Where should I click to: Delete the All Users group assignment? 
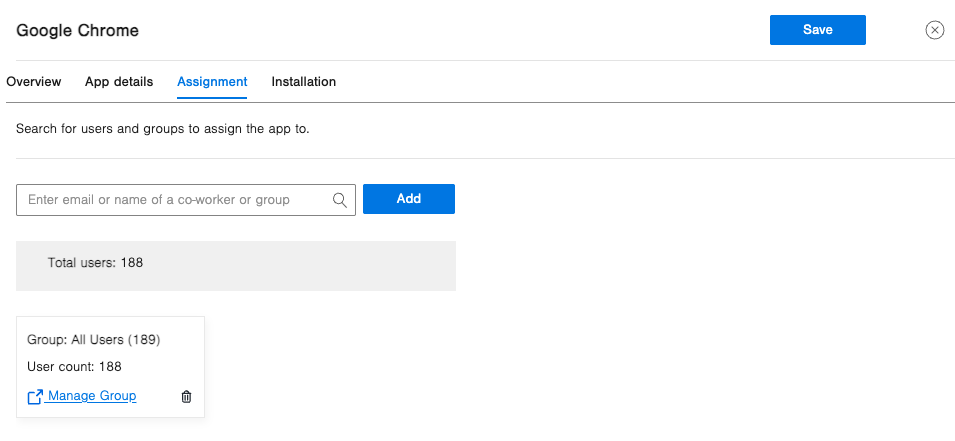(186, 397)
